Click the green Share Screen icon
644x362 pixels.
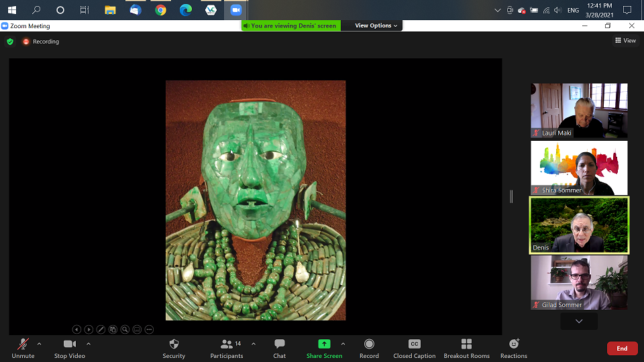coord(324,344)
